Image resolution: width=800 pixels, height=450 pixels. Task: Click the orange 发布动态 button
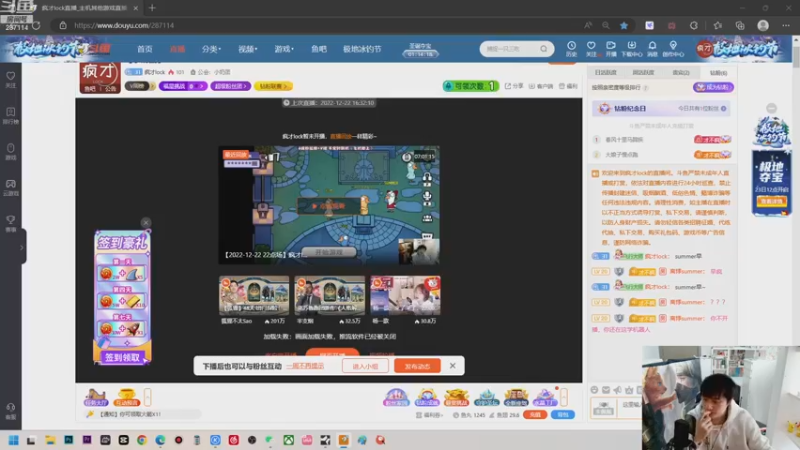click(417, 366)
